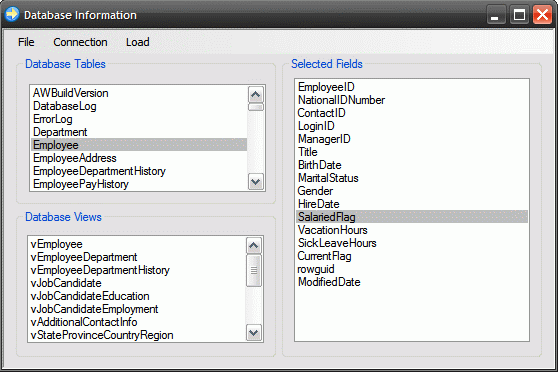Click the down arrow in Database Tables scrollbar
Image resolution: width=558 pixels, height=372 pixels.
(256, 182)
